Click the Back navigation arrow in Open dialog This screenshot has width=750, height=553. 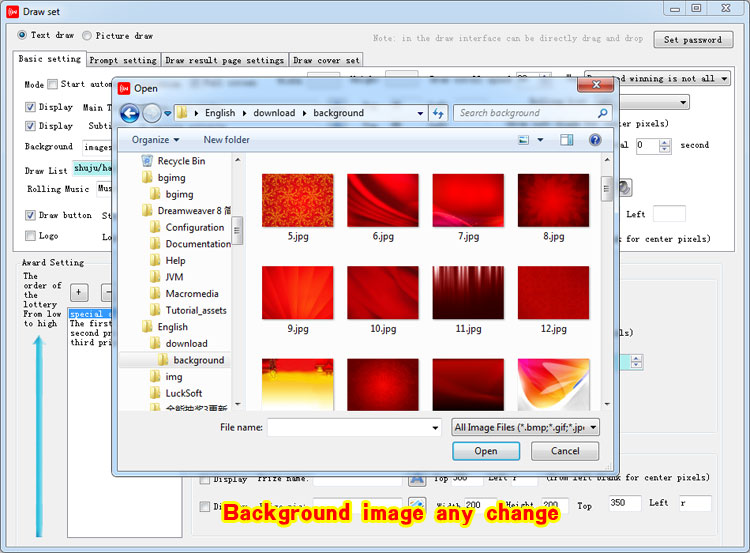(130, 113)
